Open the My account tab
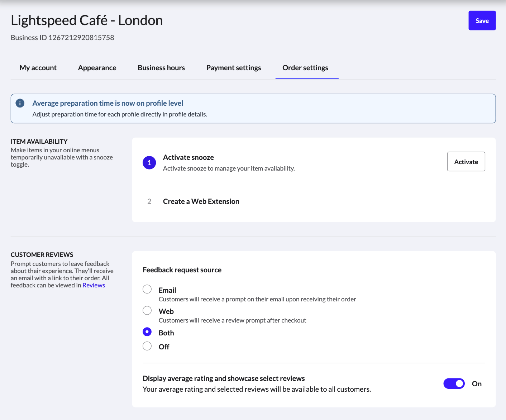 coord(38,68)
